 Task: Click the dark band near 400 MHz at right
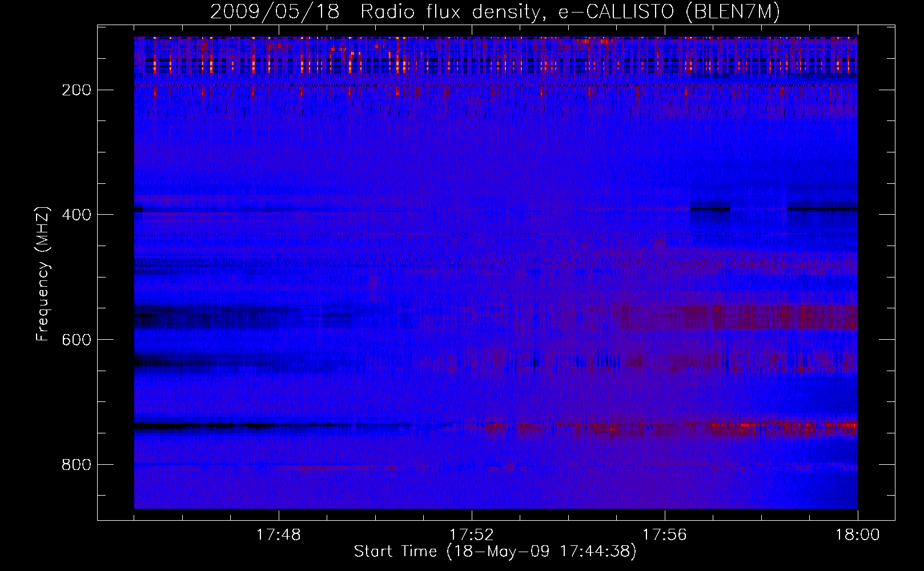pyautogui.click(x=822, y=208)
